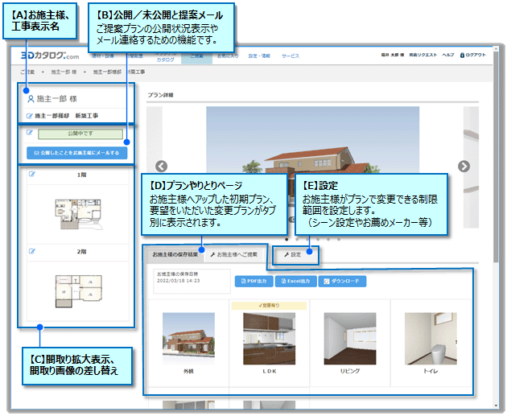Click the ダウンロード button

click(x=343, y=282)
